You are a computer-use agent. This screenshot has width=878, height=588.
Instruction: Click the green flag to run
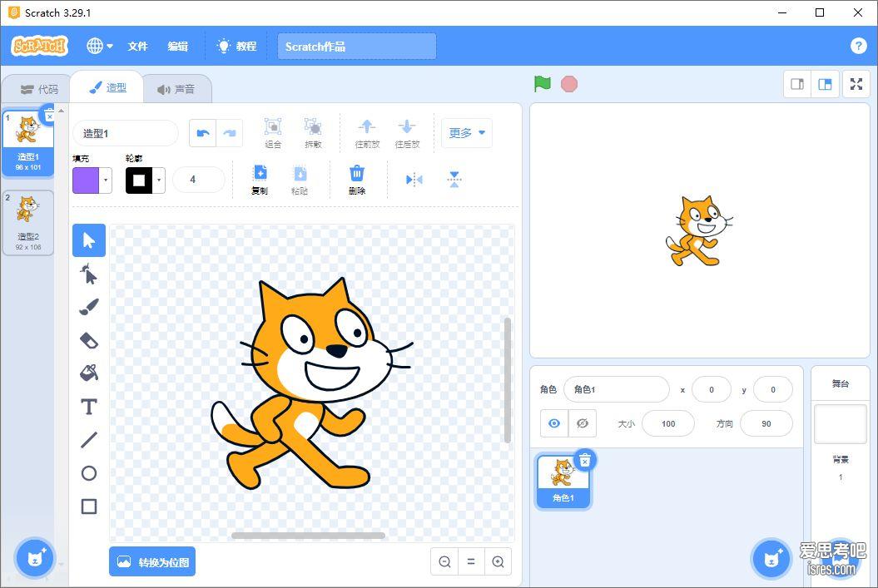coord(542,84)
